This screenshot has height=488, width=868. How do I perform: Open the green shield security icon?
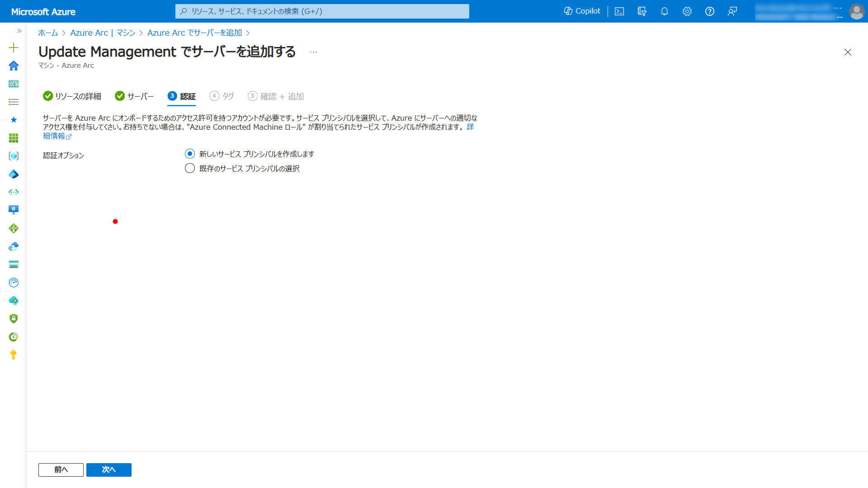[14, 319]
